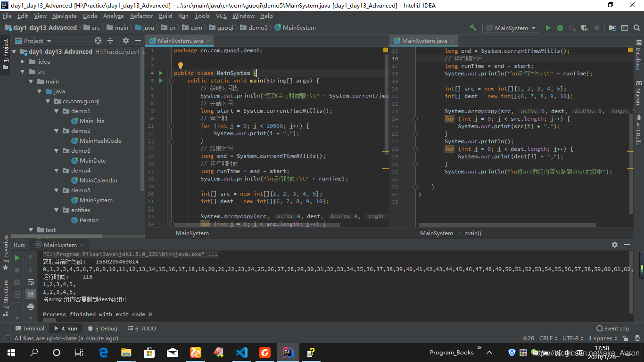Toggle the Structure tool window side tab
The height and width of the screenshot is (362, 644).
coord(5,298)
